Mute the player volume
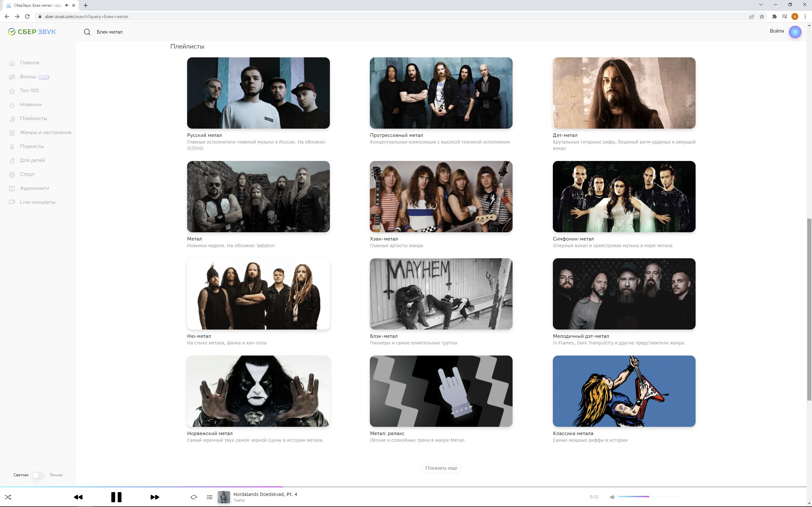Image resolution: width=812 pixels, height=507 pixels. coord(612,497)
